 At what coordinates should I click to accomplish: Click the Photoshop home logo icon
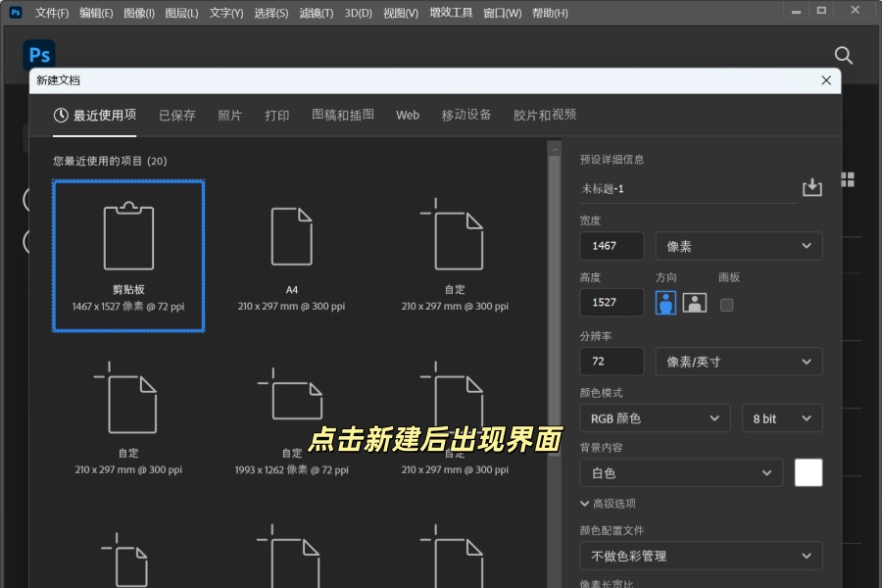39,55
